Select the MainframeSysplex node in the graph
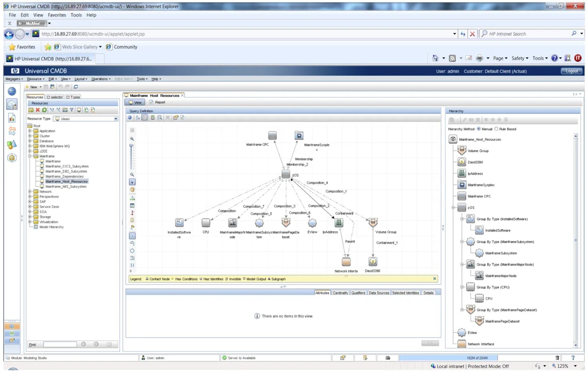 click(299, 136)
